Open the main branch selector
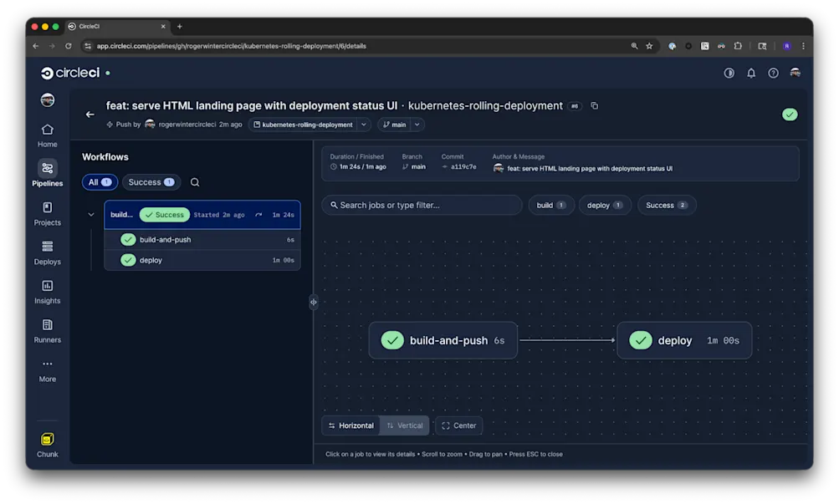 [x=395, y=125]
